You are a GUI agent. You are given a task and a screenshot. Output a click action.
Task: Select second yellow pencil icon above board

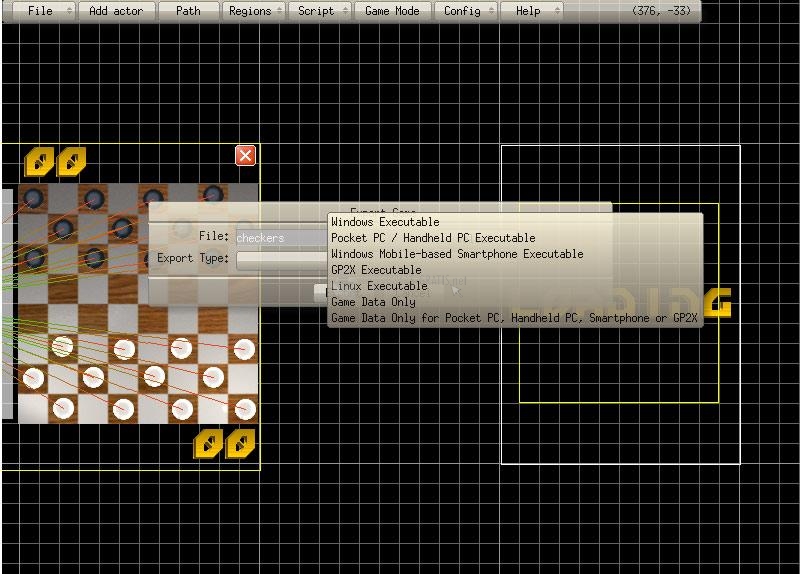coord(71,162)
